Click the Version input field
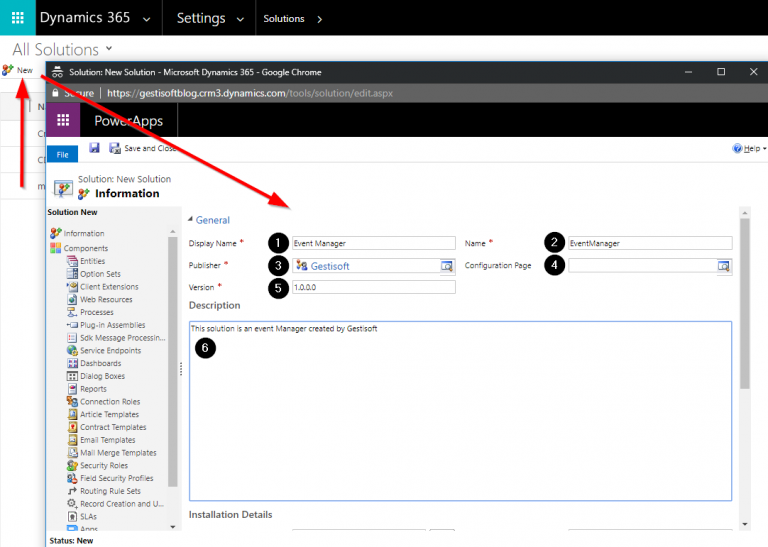The image size is (768, 547). coord(374,287)
